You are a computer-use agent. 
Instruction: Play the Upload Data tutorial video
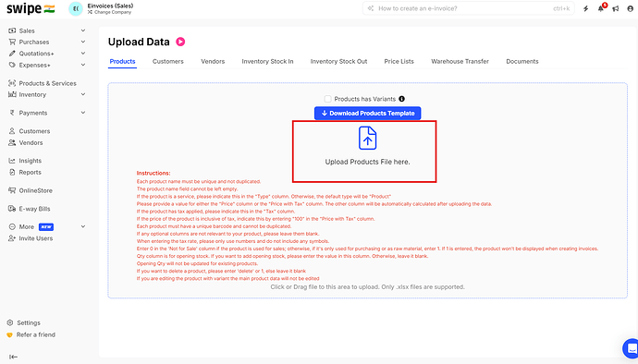coord(180,42)
